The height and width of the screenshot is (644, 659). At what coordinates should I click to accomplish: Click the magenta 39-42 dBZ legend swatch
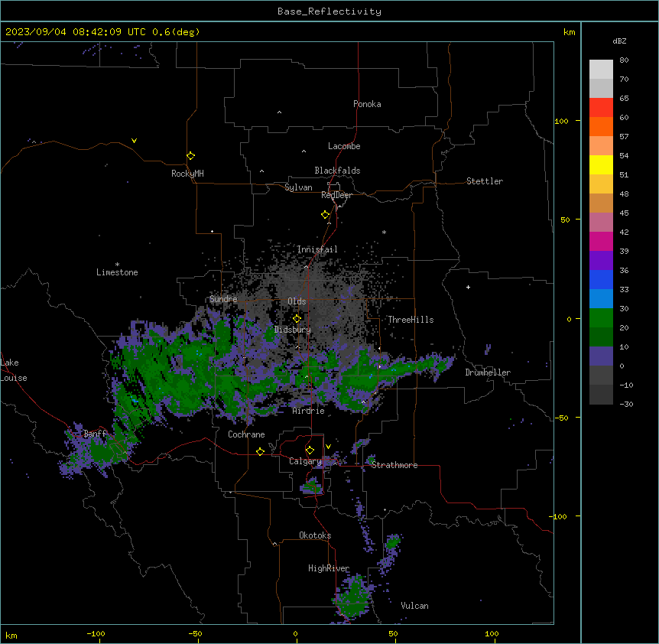point(601,241)
